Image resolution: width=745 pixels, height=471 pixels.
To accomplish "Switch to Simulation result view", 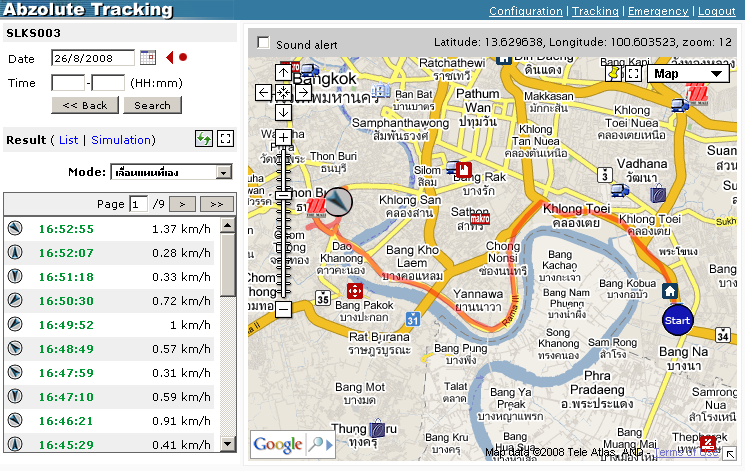I will (121, 140).
